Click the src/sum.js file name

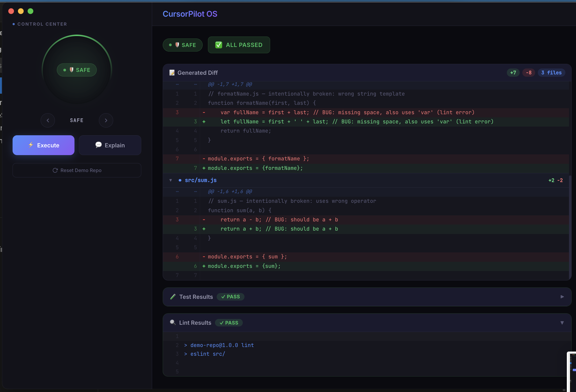point(200,180)
